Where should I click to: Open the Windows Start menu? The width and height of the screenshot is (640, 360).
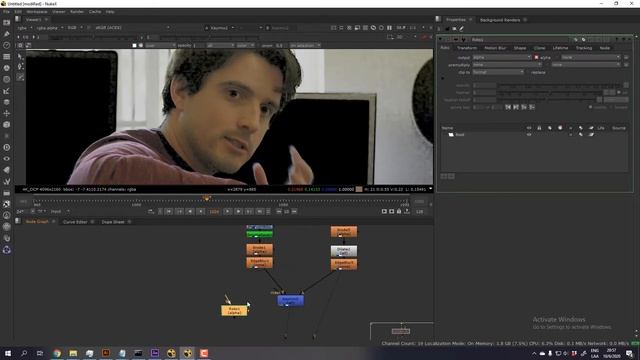[x=8, y=353]
